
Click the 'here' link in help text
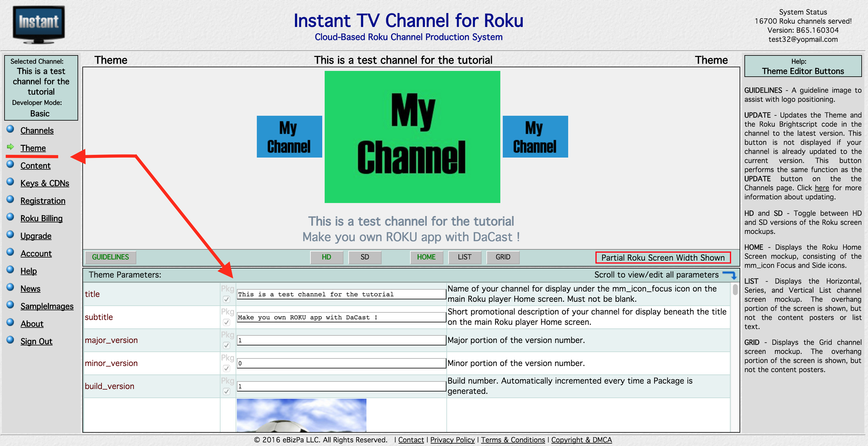click(x=822, y=188)
